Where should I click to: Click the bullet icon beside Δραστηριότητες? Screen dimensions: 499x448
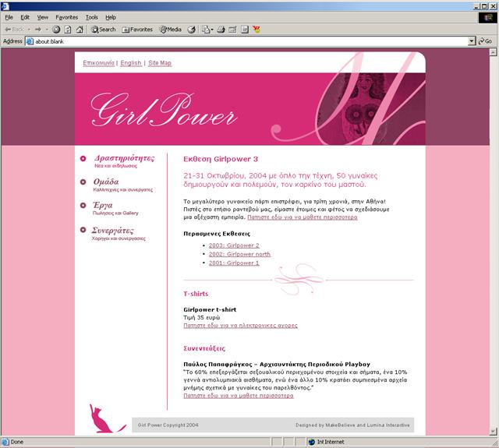pyautogui.click(x=83, y=158)
